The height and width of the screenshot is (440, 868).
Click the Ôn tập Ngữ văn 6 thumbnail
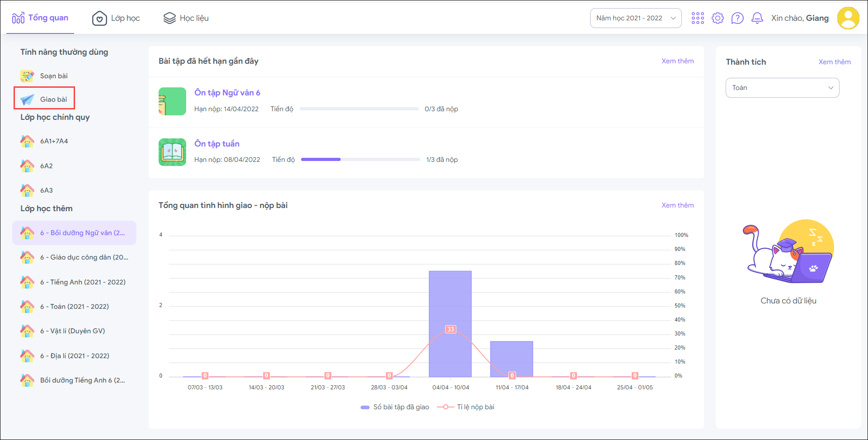(172, 101)
